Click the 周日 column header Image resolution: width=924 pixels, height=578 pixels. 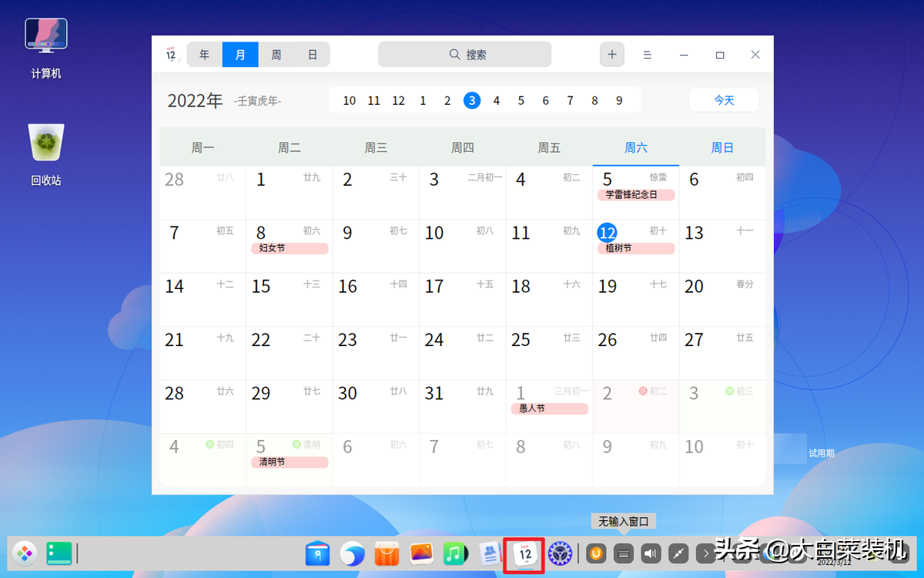[722, 147]
